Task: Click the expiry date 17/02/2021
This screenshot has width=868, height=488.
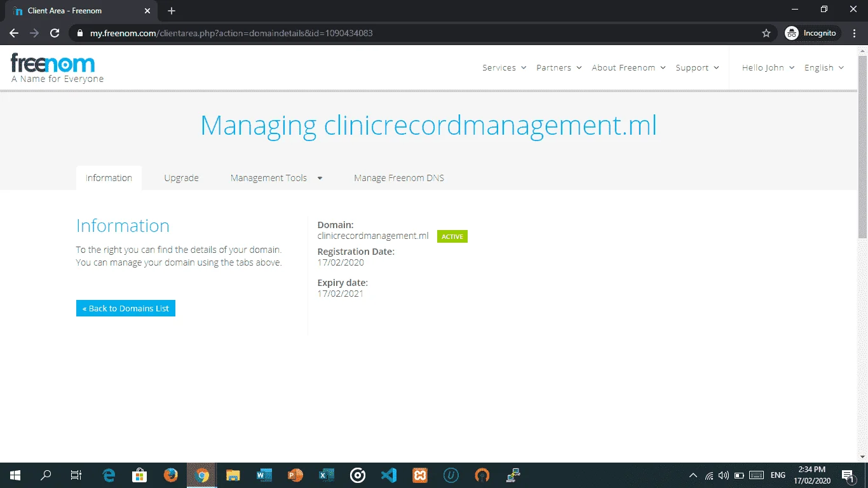Action: [341, 294]
